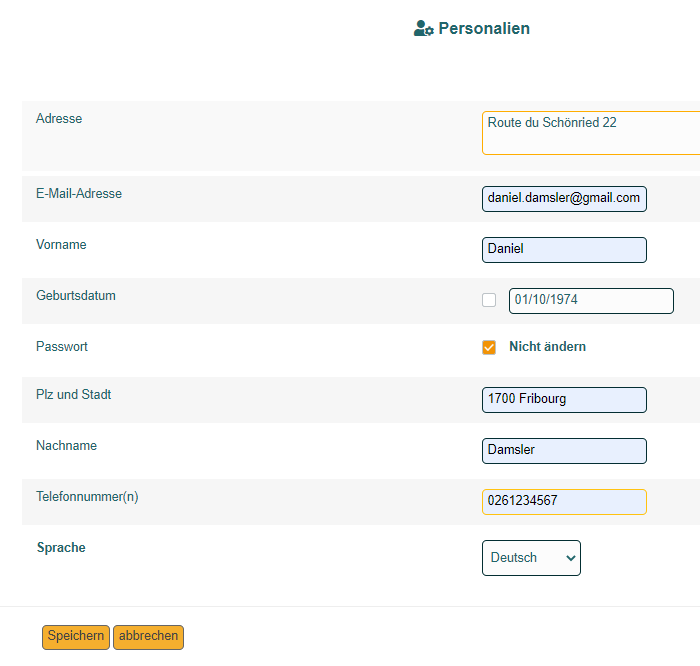This screenshot has height=666, width=700.
Task: Click the Nicht ändern label
Action: 547,346
